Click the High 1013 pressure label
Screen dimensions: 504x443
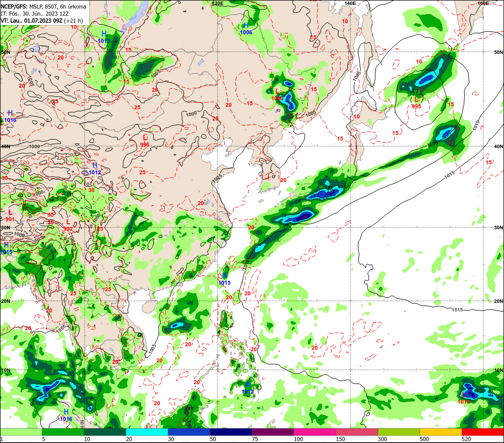pos(104,37)
